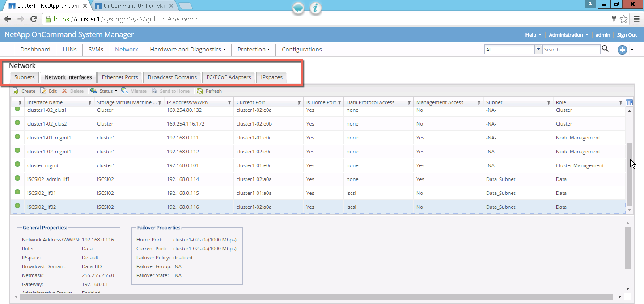Viewport: 644px width, 304px height.
Task: Switch to the Ethernet Ports tab
Action: [120, 77]
